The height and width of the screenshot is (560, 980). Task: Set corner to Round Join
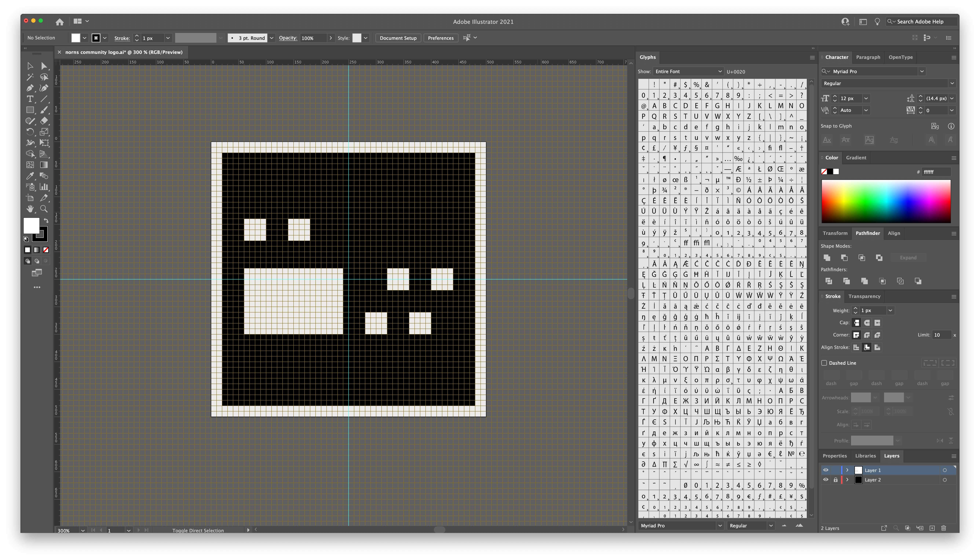[867, 335]
